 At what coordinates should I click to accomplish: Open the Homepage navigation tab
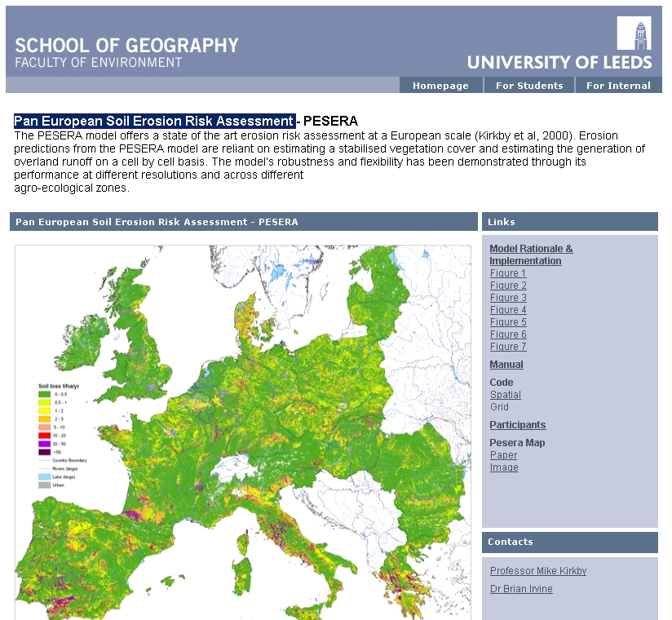pos(440,86)
